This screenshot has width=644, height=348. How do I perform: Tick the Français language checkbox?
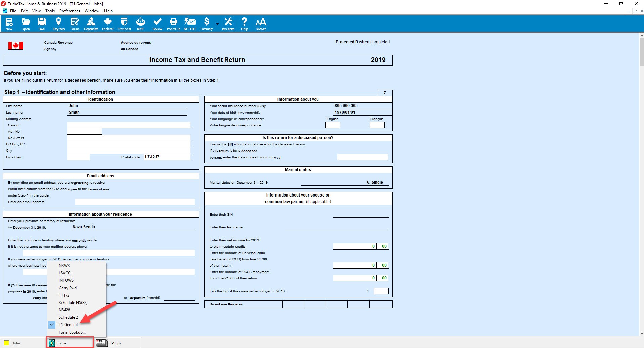[377, 125]
